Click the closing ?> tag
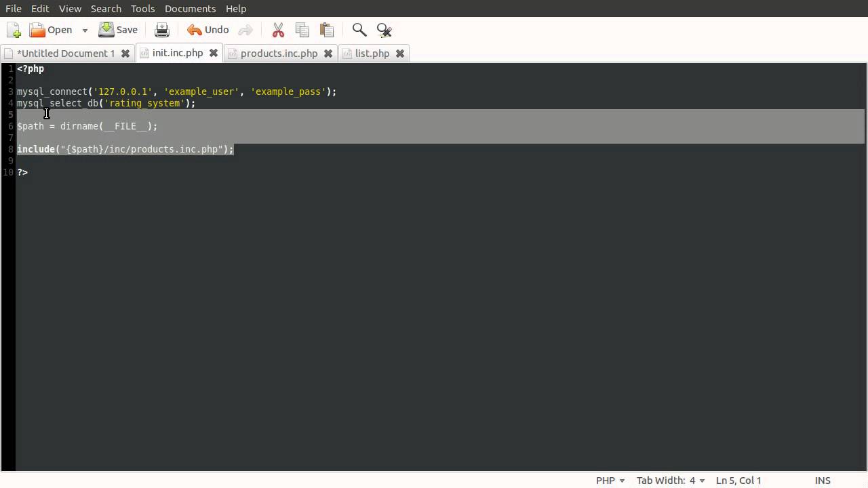This screenshot has width=868, height=488. tap(22, 172)
